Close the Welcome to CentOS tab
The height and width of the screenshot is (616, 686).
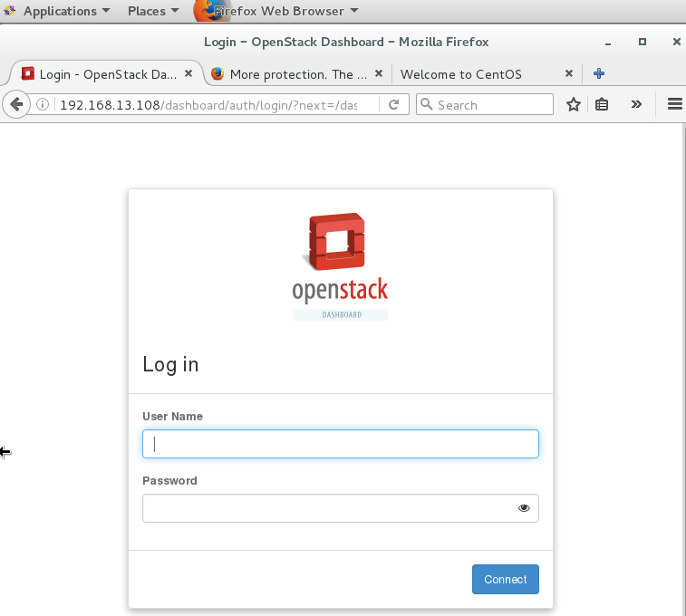pyautogui.click(x=569, y=73)
